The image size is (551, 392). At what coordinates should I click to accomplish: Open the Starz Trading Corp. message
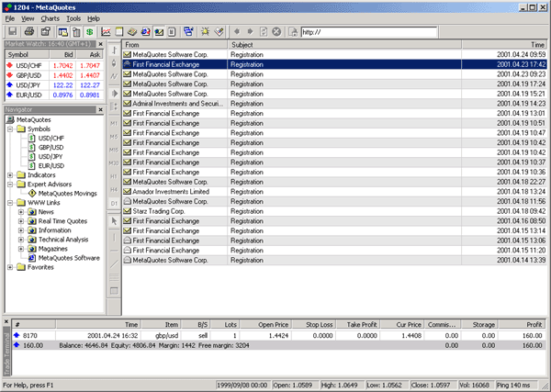coord(334,211)
